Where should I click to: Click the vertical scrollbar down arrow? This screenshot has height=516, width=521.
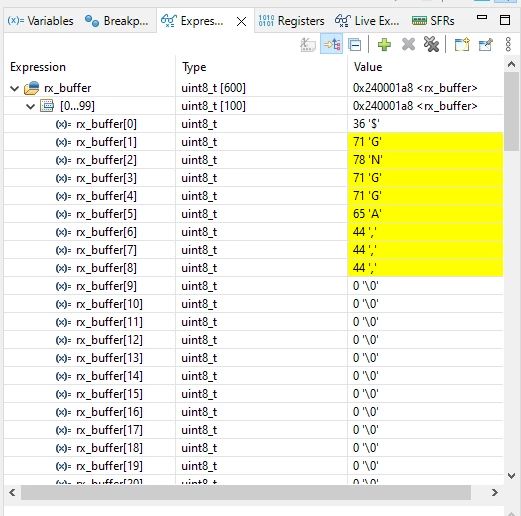(x=511, y=476)
